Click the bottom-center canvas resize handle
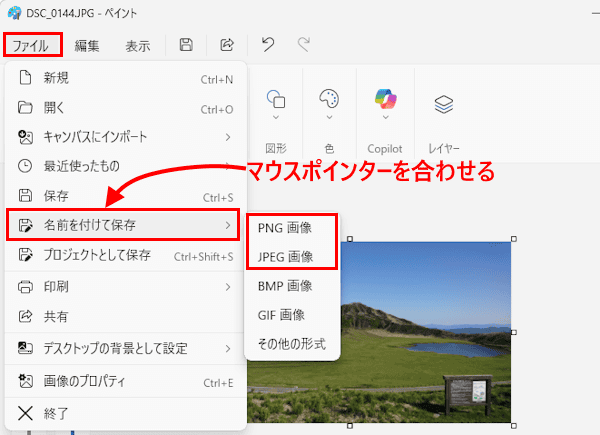 pyautogui.click(x=350, y=425)
